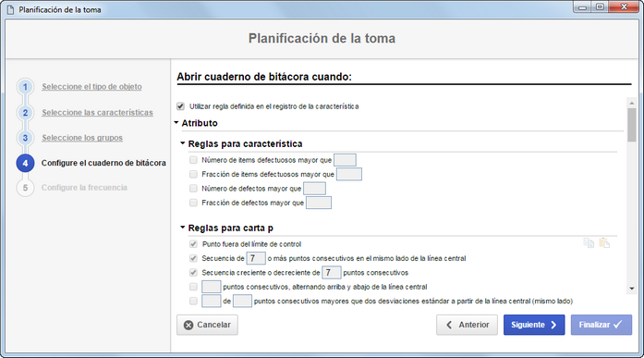Collapse 'Reglas para característica' section
This screenshot has width=644, height=358.
click(x=183, y=143)
